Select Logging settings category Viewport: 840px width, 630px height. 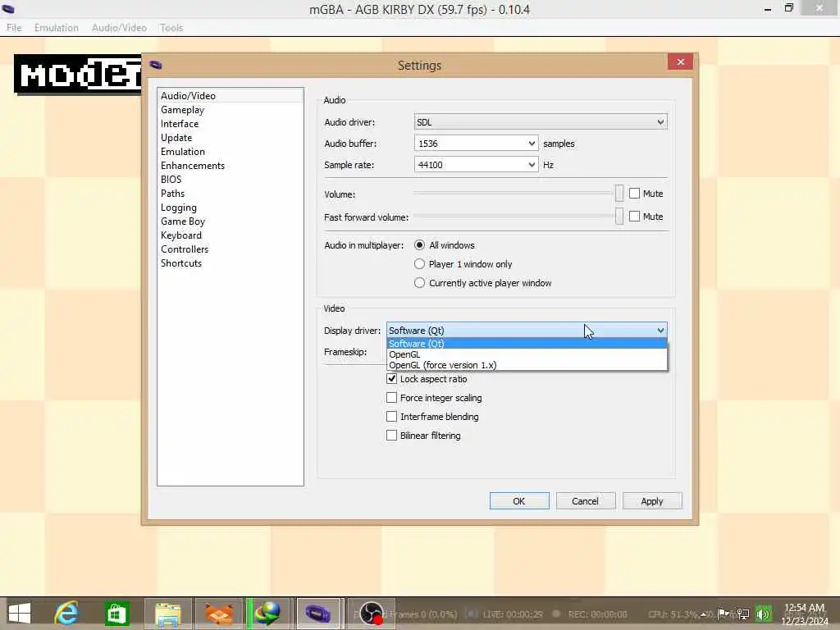click(x=231, y=208)
